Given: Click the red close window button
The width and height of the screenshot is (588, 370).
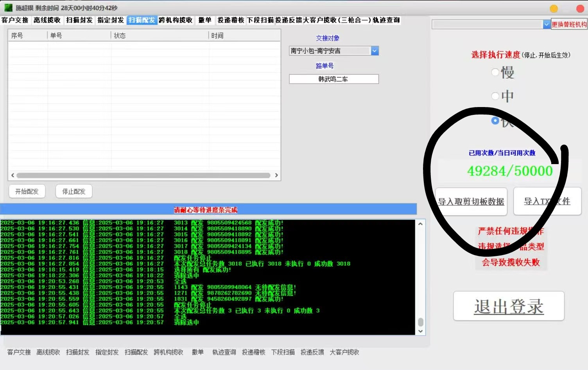Looking at the screenshot, I should pos(580,9).
